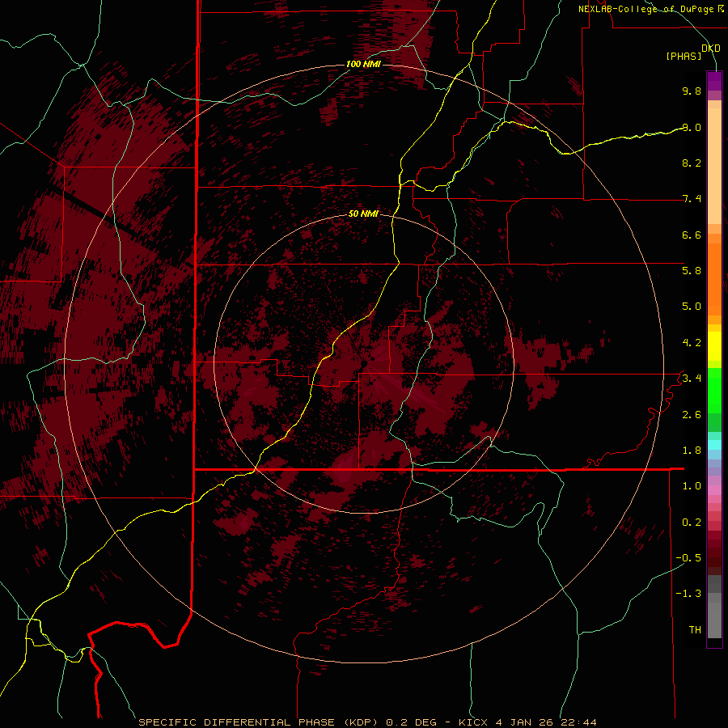The image size is (728, 728).
Task: Click the 3.4 legend value
Action: [692, 378]
